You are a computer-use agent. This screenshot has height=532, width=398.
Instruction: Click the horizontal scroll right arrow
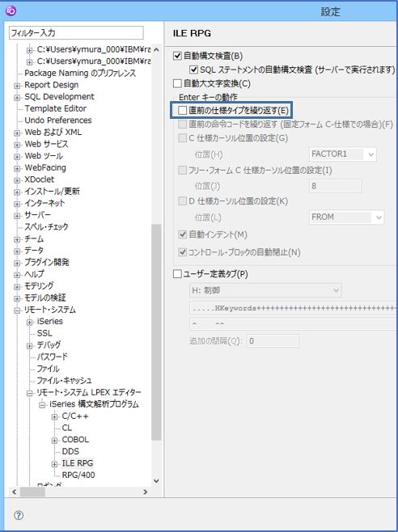coord(146,492)
